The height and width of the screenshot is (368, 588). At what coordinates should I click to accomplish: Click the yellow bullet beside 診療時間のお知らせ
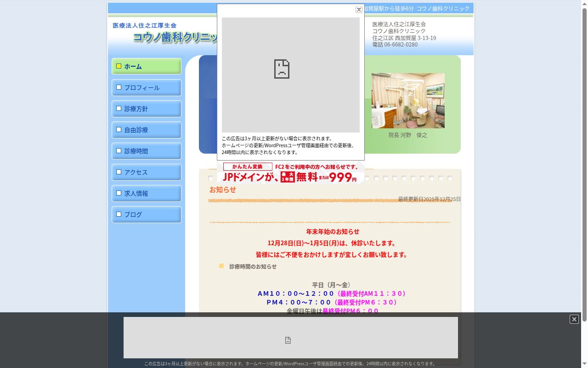click(221, 266)
